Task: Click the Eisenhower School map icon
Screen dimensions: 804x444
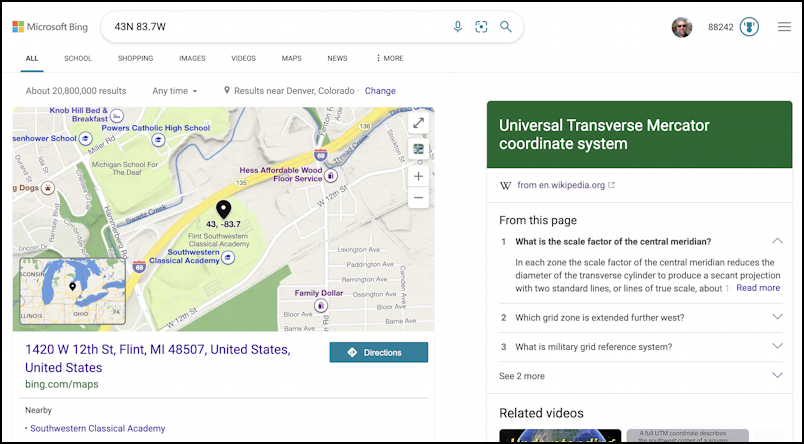Action: (86, 138)
